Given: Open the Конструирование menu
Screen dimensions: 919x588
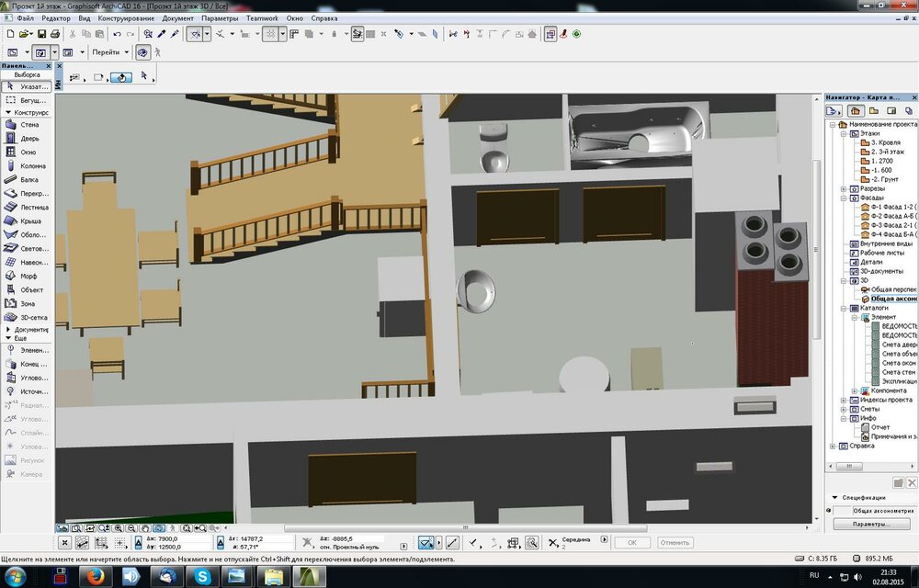Looking at the screenshot, I should point(127,18).
